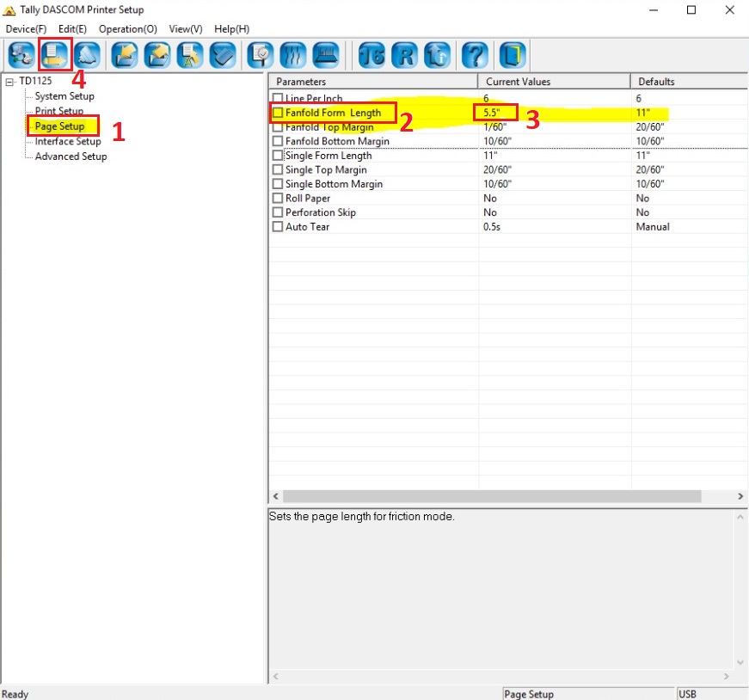Click the open folder import arrow icon
Screen dimensions: 749x700
click(124, 55)
